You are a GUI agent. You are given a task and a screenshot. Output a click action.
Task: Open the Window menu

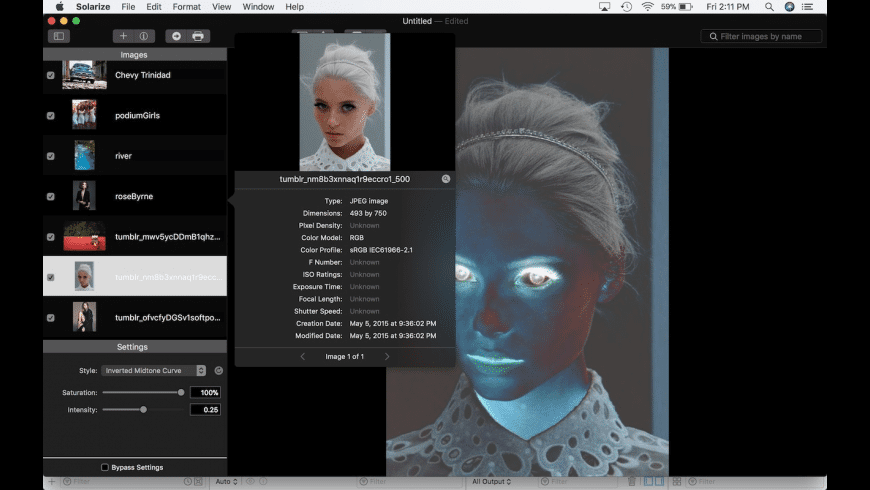pos(258,7)
